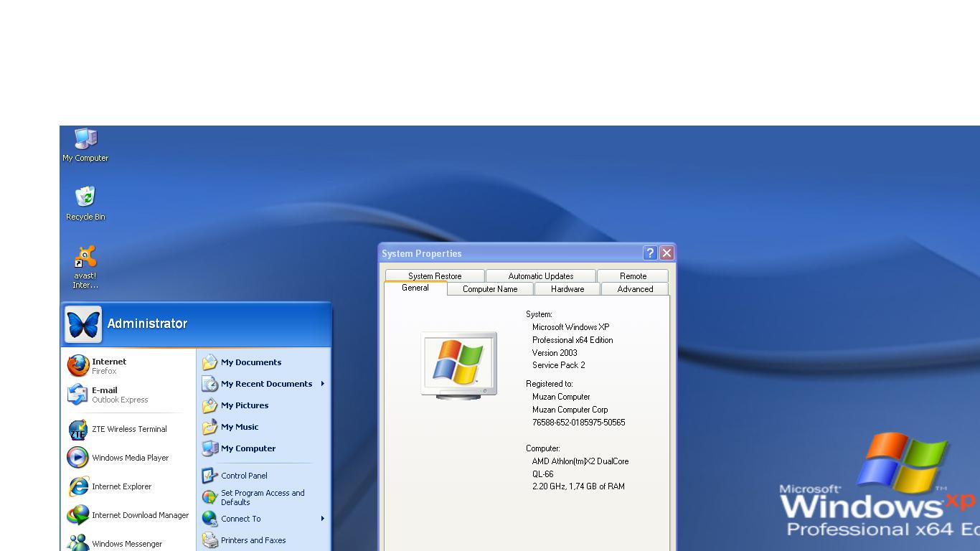Click the My Pictures folder icon

209,405
